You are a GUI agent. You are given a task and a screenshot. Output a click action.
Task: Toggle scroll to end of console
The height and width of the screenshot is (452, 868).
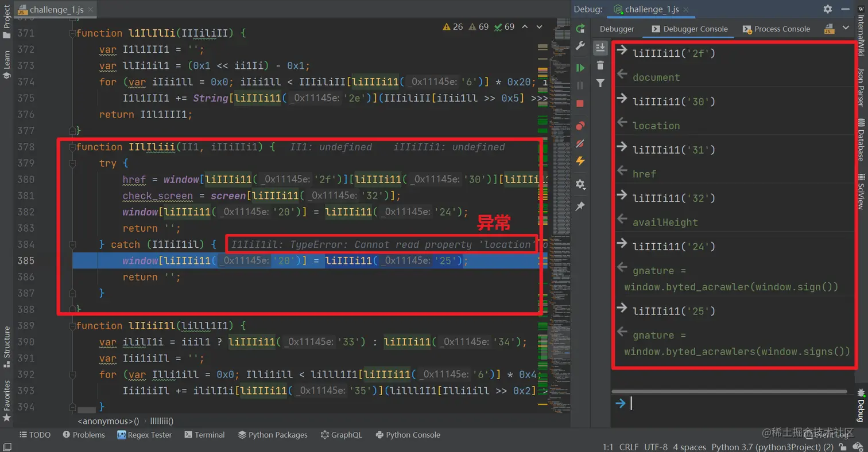tap(600, 48)
